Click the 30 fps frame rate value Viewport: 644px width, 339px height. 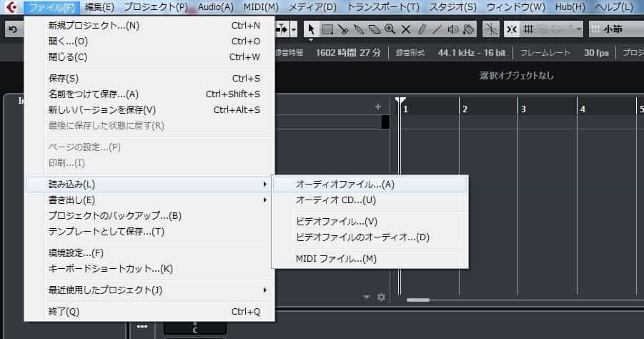pyautogui.click(x=596, y=53)
